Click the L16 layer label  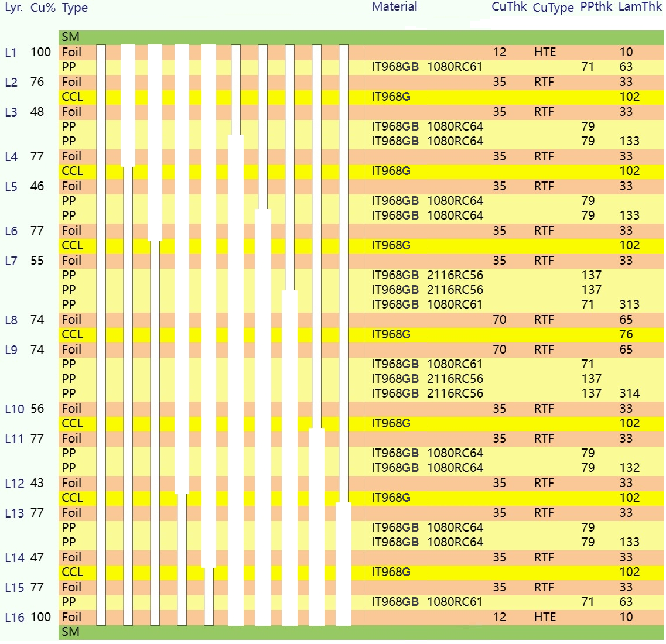click(x=14, y=618)
